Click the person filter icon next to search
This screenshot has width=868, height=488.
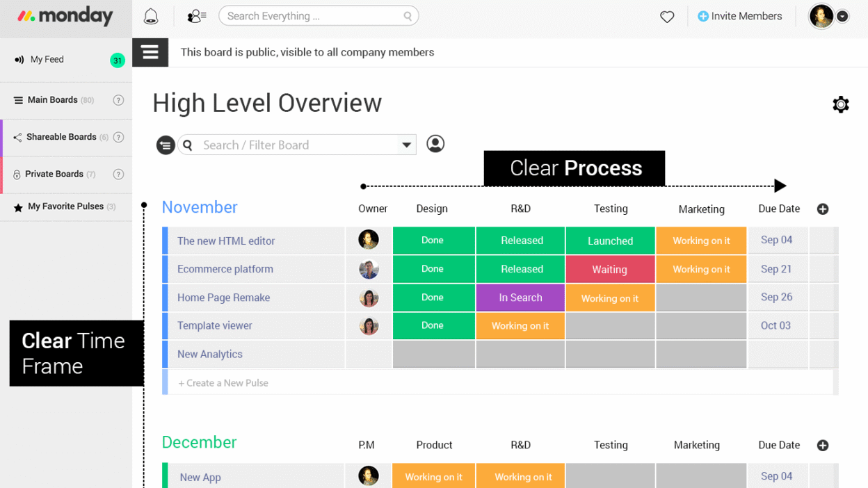click(435, 144)
